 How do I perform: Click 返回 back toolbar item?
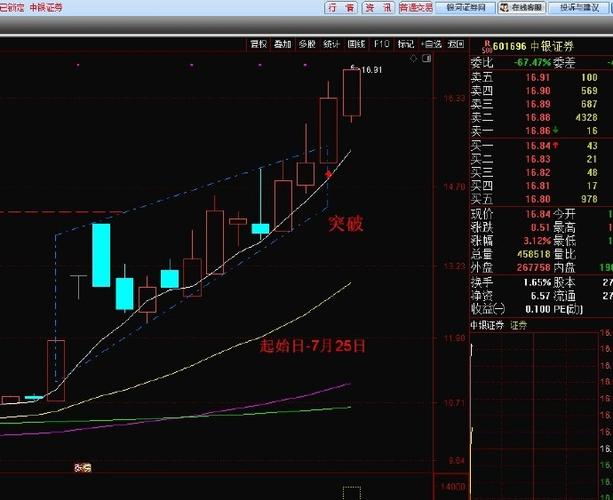(x=456, y=44)
